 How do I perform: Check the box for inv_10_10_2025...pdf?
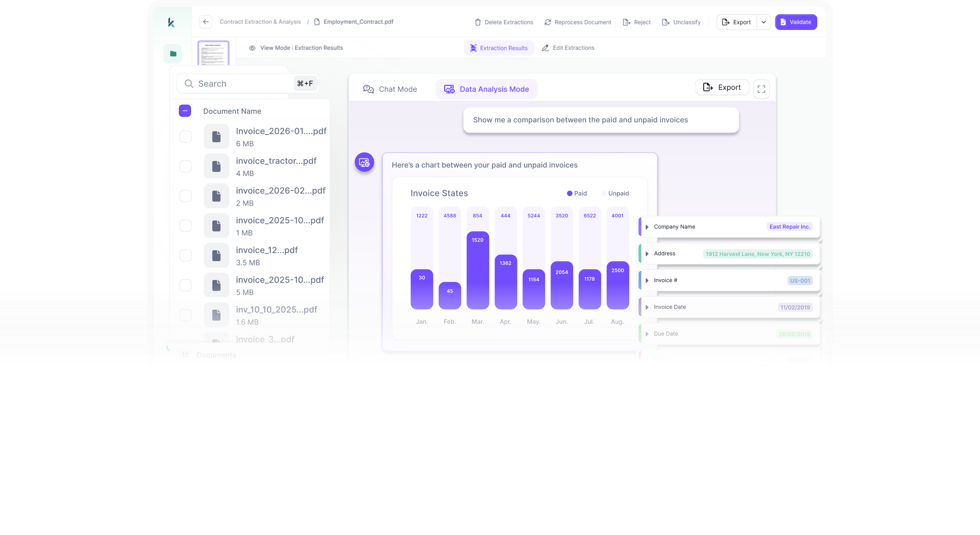185,315
